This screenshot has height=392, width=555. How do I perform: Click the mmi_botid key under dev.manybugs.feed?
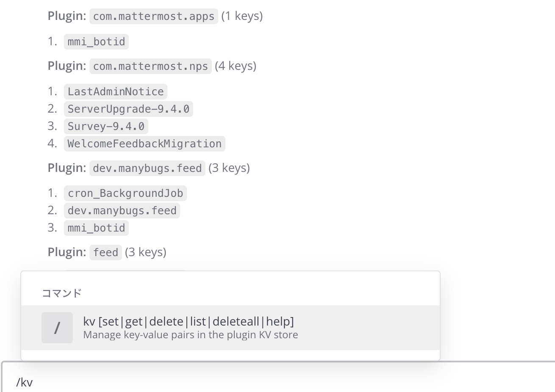click(x=96, y=228)
